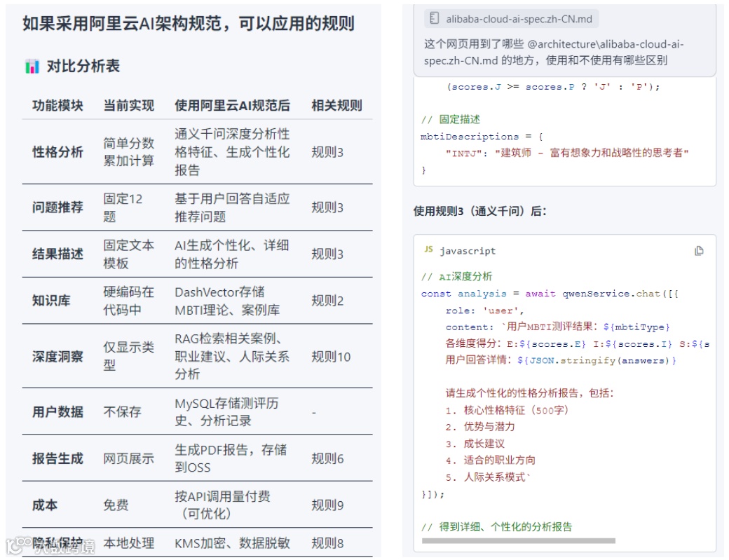Copy the javascript code block

point(698,251)
